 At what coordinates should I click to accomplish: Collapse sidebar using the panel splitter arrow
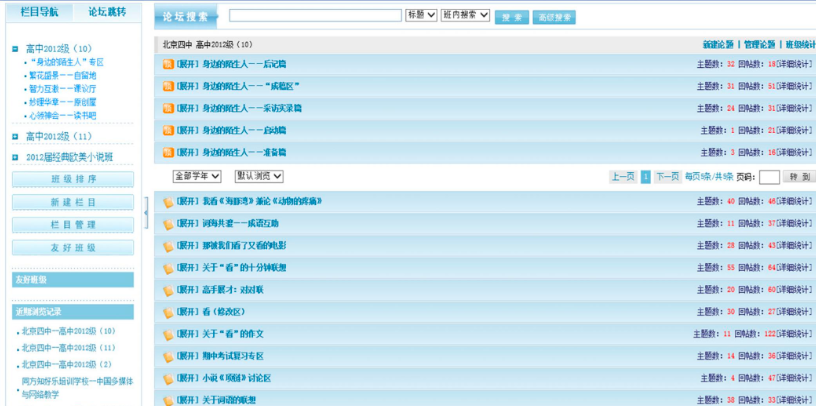147,212
